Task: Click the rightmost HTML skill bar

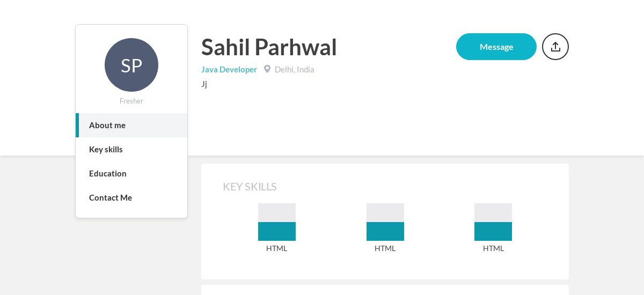Action: (493, 222)
